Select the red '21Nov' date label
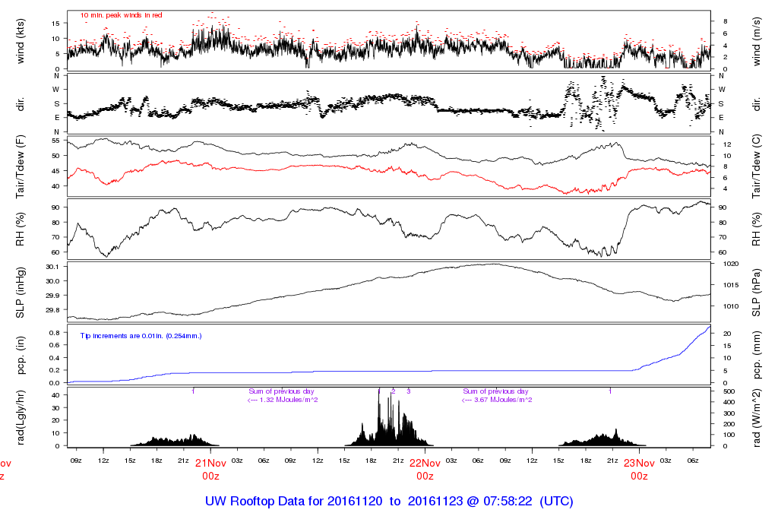The height and width of the screenshot is (532, 778). click(210, 463)
